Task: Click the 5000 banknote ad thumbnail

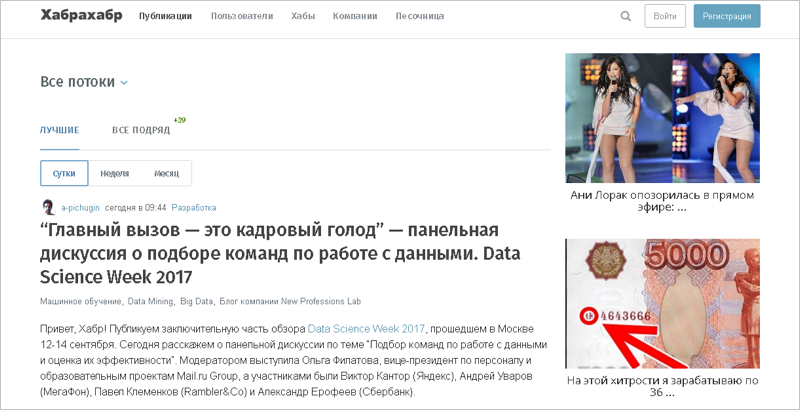Action: click(662, 303)
